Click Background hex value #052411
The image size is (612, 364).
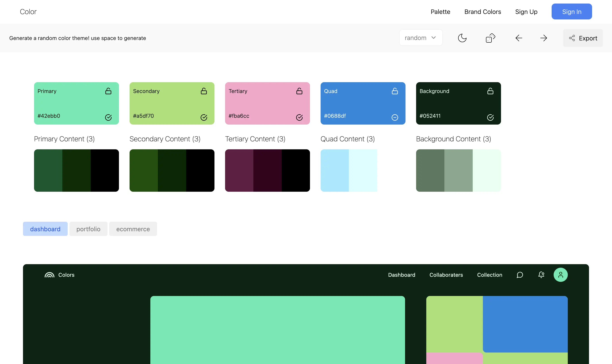tap(430, 116)
